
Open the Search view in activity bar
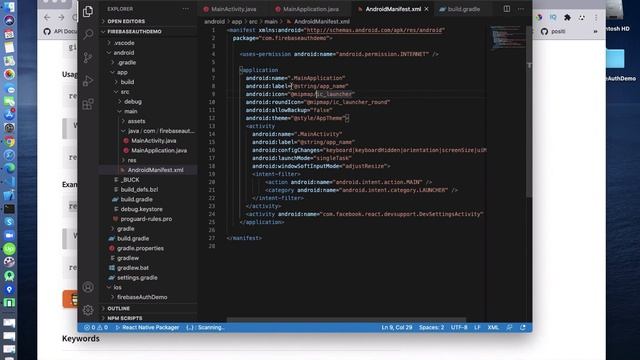click(x=88, y=34)
